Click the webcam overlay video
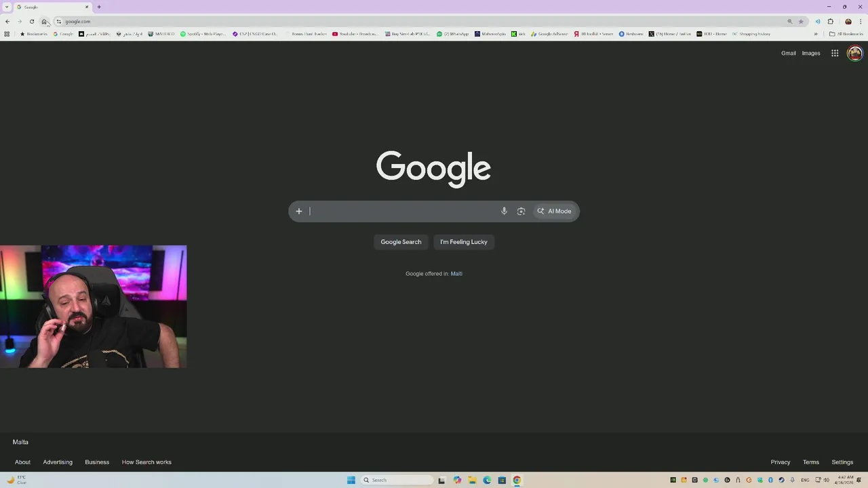868x488 pixels. click(93, 306)
